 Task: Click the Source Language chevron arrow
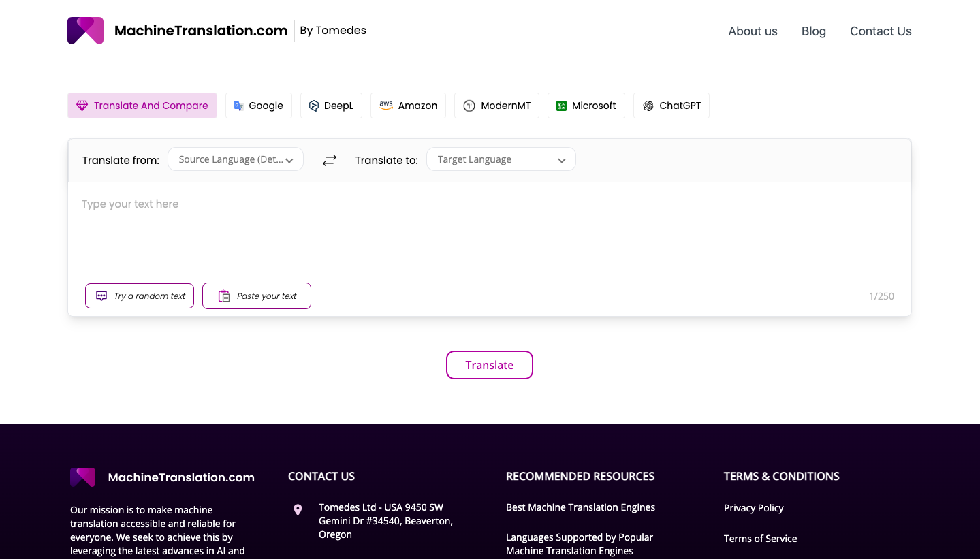point(289,161)
